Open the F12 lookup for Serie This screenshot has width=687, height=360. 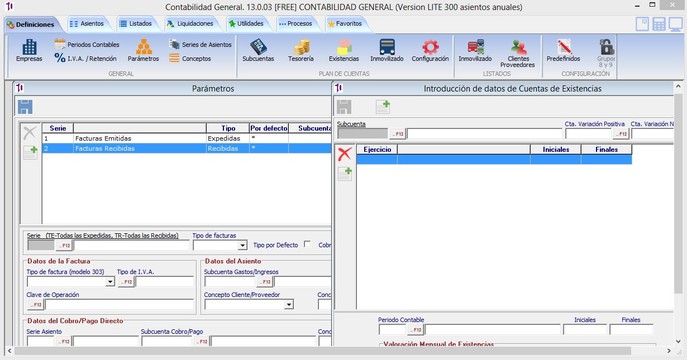64,246
